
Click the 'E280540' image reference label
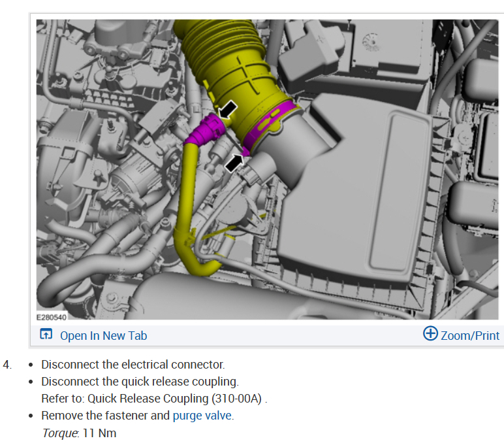[52, 318]
